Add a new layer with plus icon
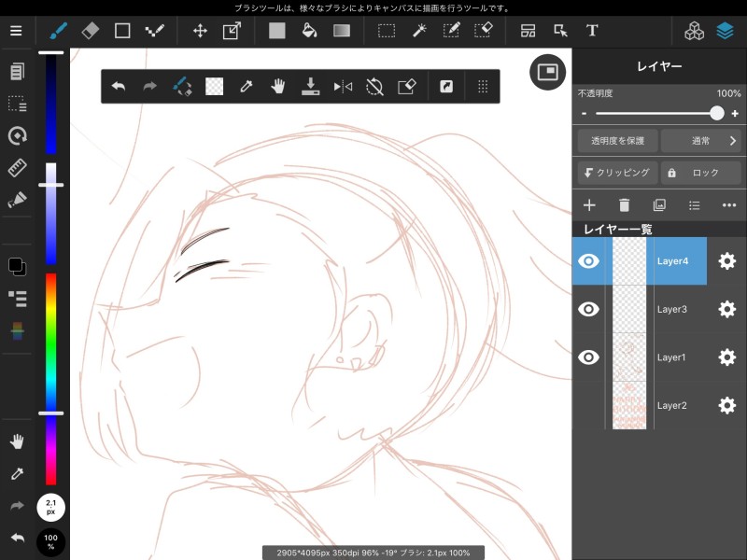The height and width of the screenshot is (560, 747). click(x=589, y=205)
